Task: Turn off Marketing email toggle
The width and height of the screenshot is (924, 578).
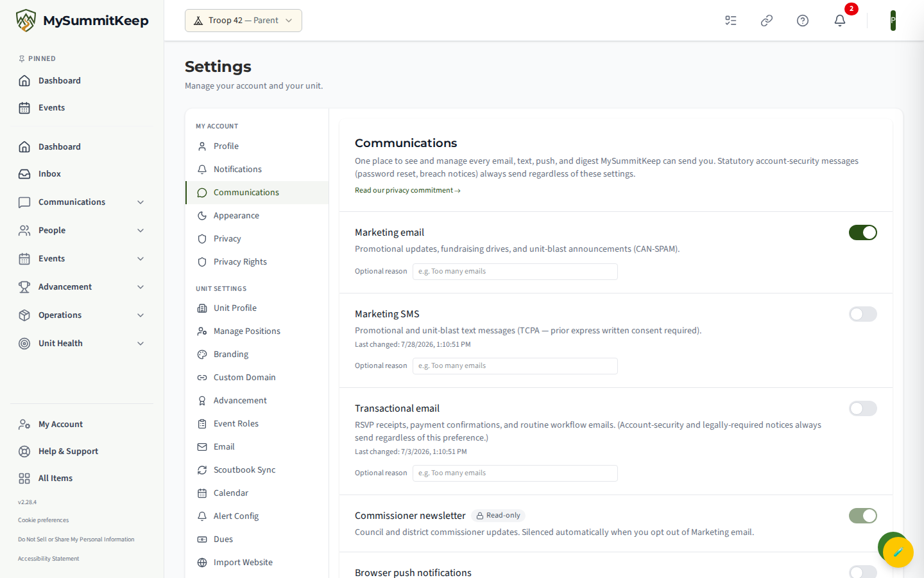Action: tap(862, 232)
